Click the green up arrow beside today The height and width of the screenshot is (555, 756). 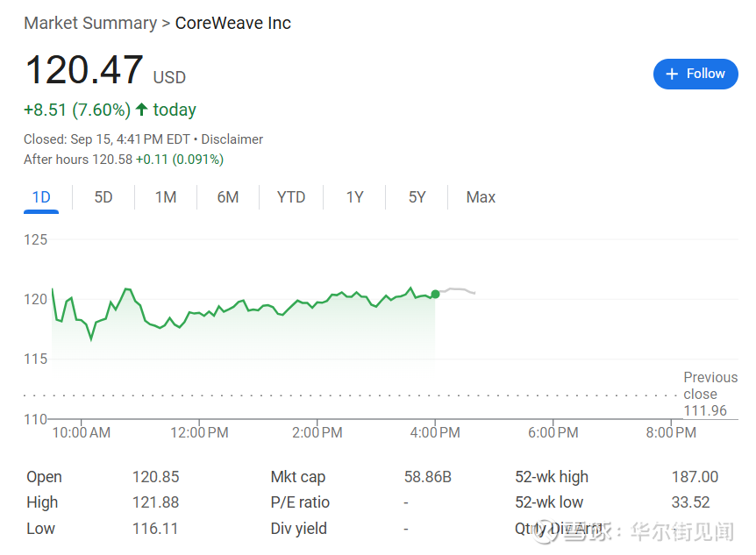pos(141,110)
